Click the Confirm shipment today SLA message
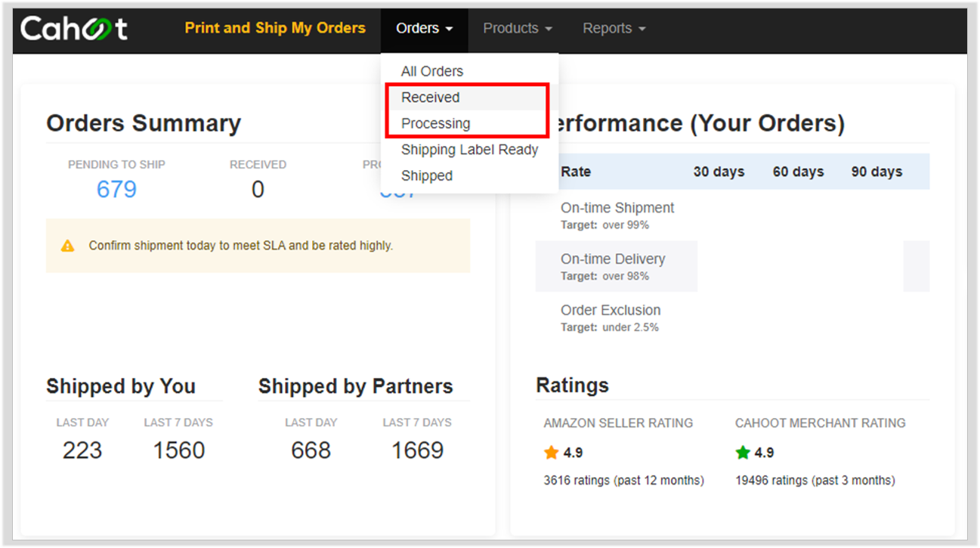 point(240,246)
